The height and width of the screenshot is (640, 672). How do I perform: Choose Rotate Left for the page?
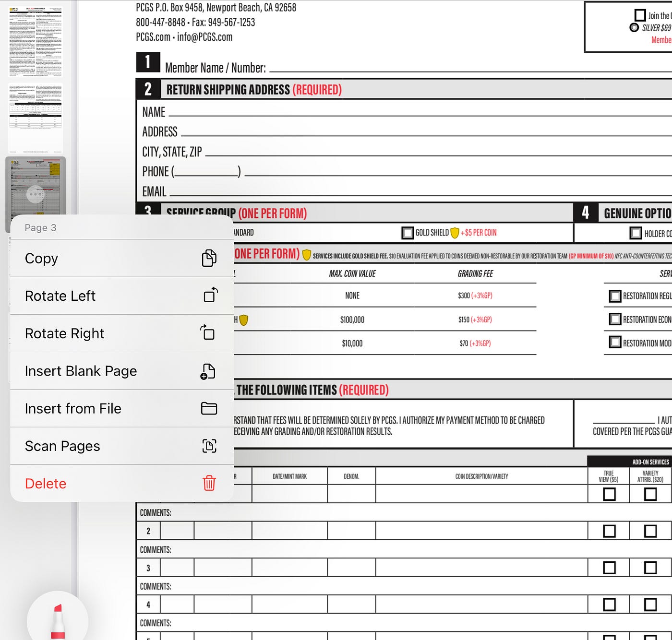pos(121,296)
